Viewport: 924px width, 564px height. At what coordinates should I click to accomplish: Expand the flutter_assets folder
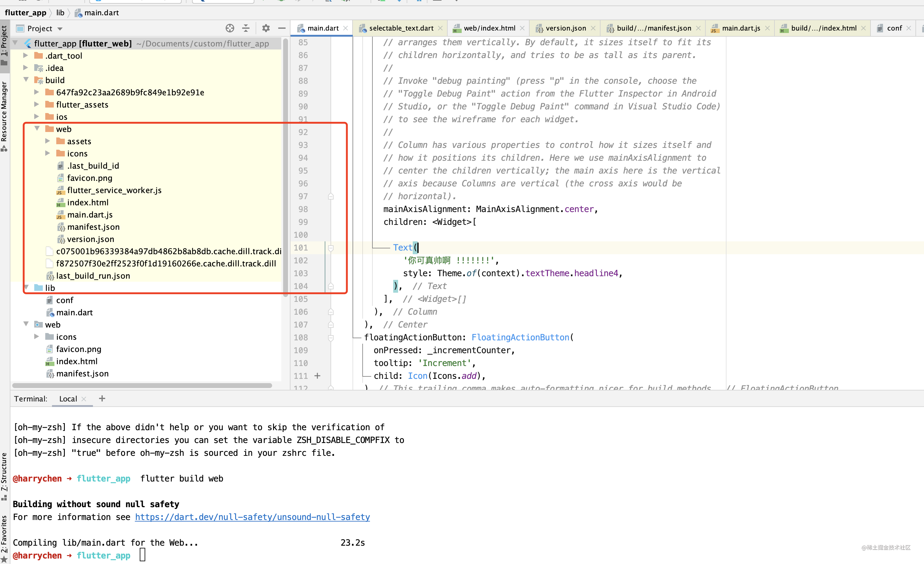click(36, 104)
